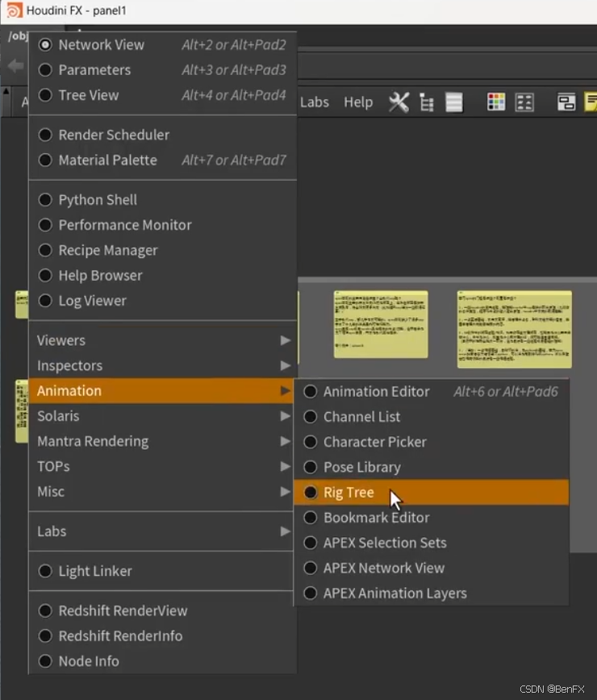Open Render Scheduler pane
Screen dimensions: 597x700
162,135
